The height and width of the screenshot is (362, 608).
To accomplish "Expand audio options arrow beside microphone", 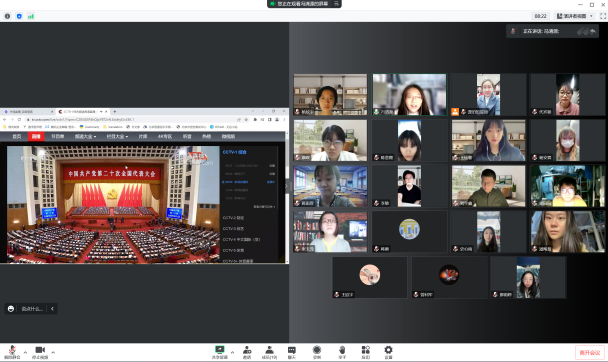I will pyautogui.click(x=25, y=352).
